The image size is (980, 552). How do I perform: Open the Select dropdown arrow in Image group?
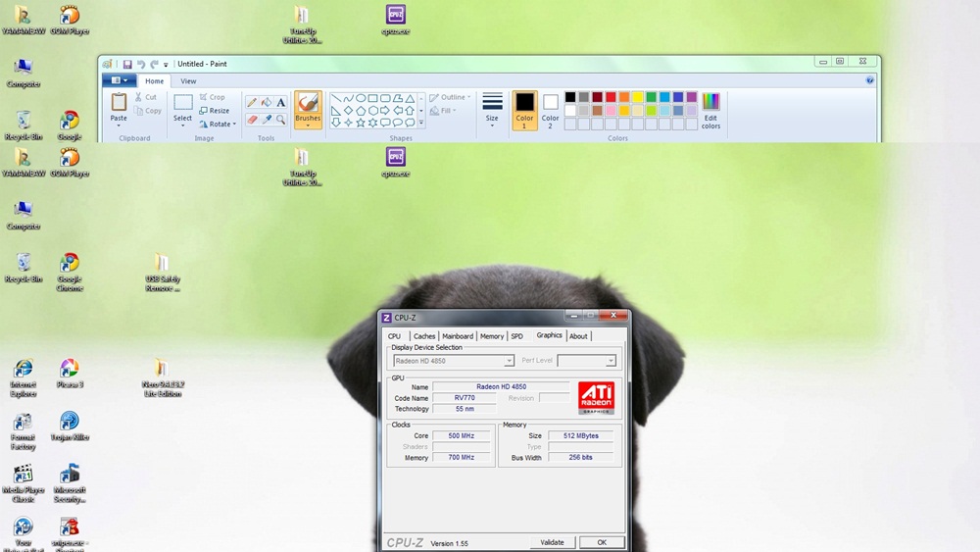tap(182, 125)
